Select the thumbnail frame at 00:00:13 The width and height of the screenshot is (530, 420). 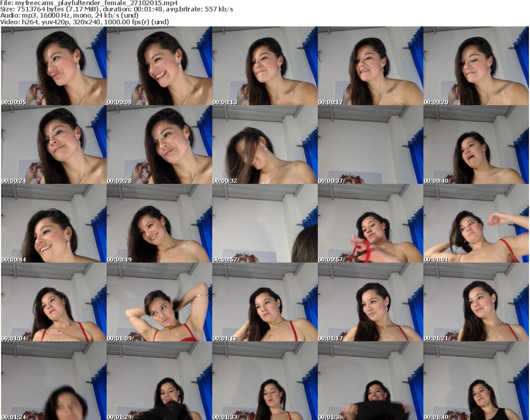[x=264, y=66]
